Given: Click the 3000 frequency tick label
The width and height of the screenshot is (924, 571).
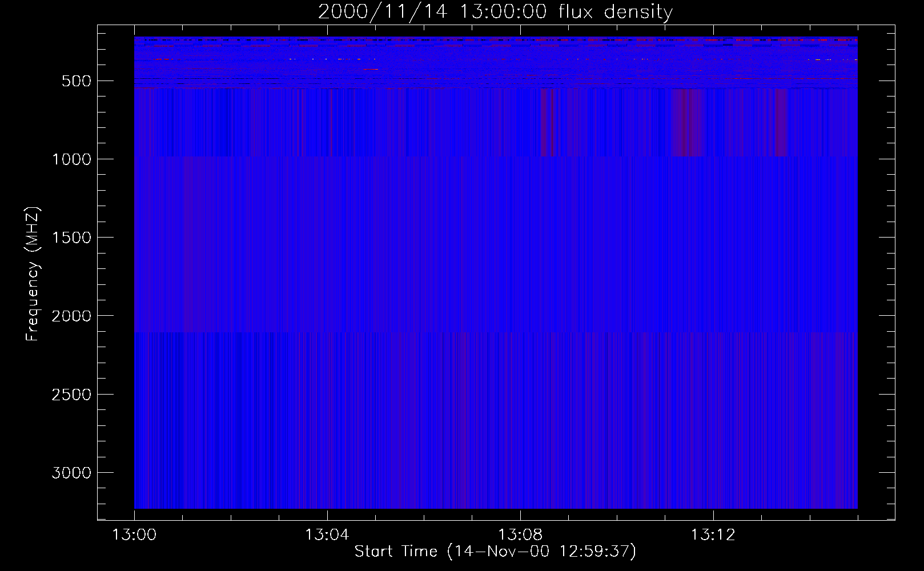Looking at the screenshot, I should point(71,473).
